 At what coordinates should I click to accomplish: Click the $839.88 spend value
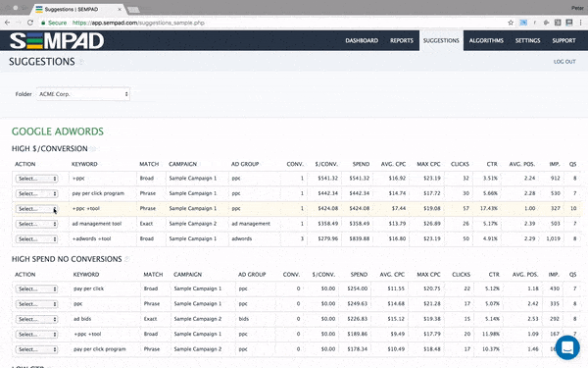coord(360,238)
